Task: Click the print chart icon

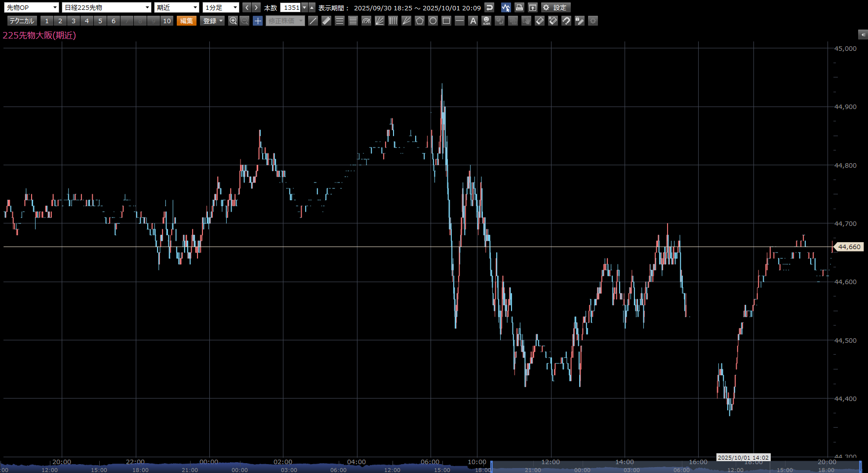Action: point(519,7)
